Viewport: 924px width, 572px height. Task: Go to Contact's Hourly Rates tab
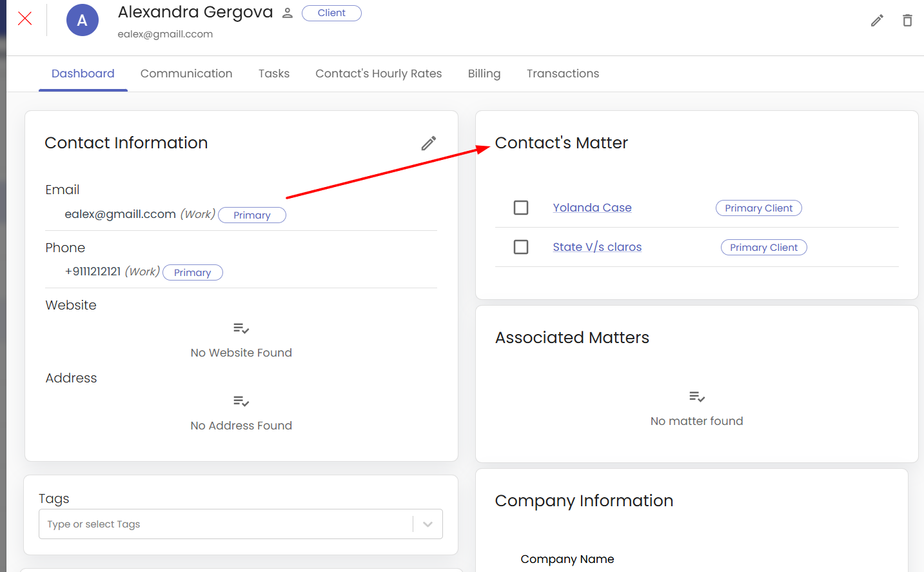point(378,74)
